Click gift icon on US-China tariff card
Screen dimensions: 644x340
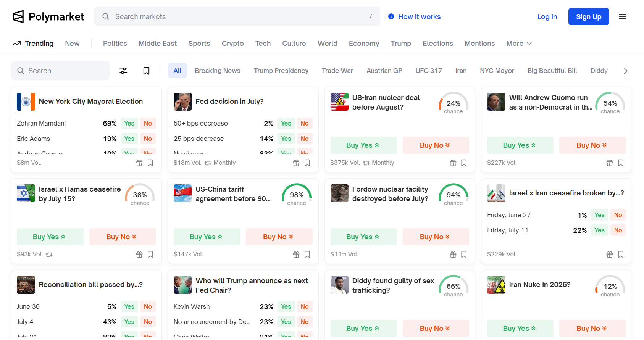(296, 255)
